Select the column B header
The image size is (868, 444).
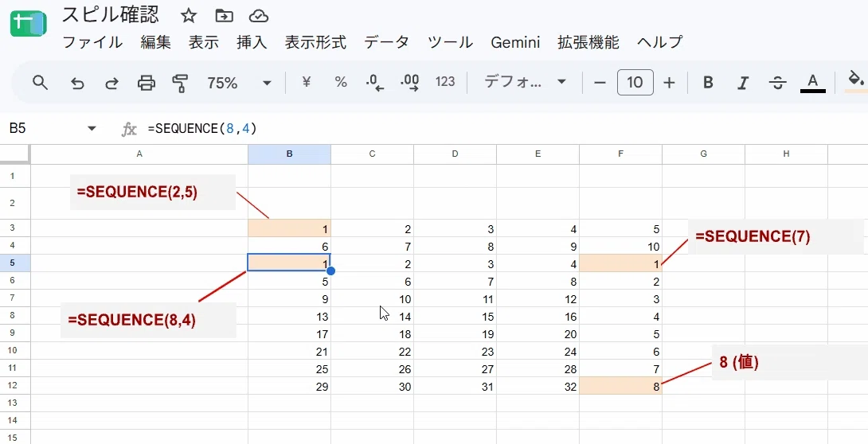point(290,154)
